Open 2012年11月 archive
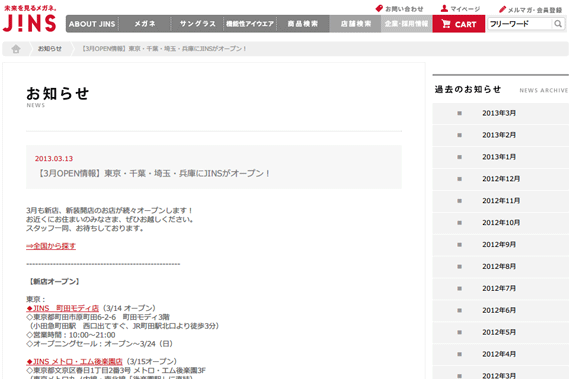Viewport: 570px width, 379px height. coord(500,201)
